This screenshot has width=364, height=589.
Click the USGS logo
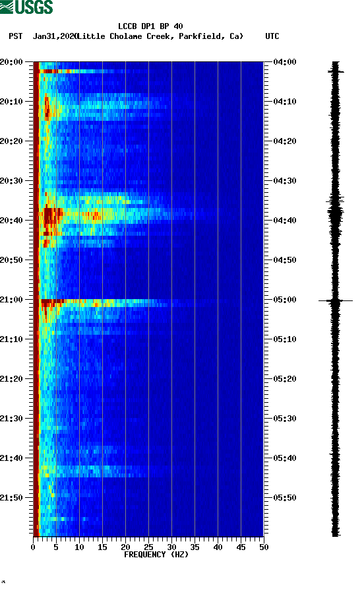(x=26, y=7)
